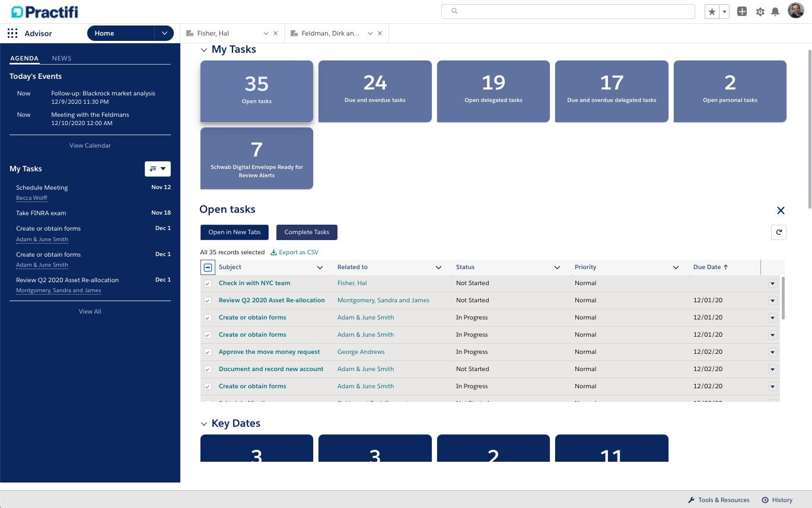Open Subject column menu chevron
This screenshot has width=812, height=508.
point(320,267)
